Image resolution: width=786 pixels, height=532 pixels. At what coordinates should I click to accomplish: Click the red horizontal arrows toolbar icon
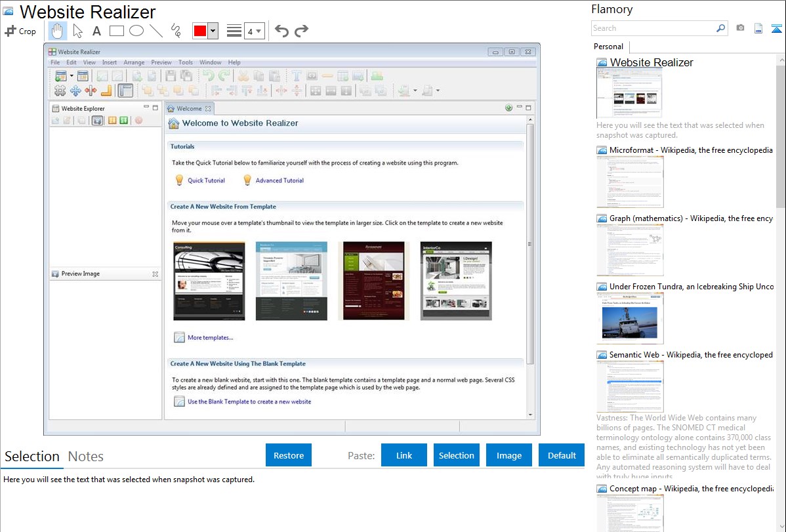91,91
